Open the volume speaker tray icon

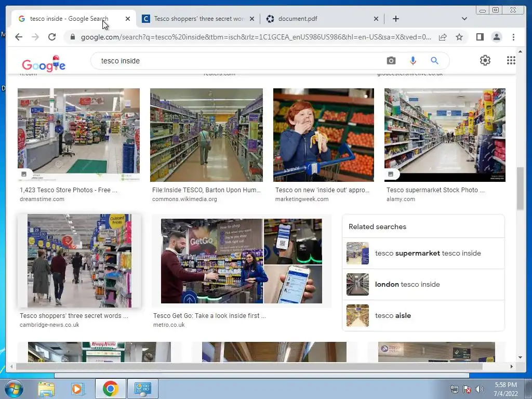[x=480, y=389]
